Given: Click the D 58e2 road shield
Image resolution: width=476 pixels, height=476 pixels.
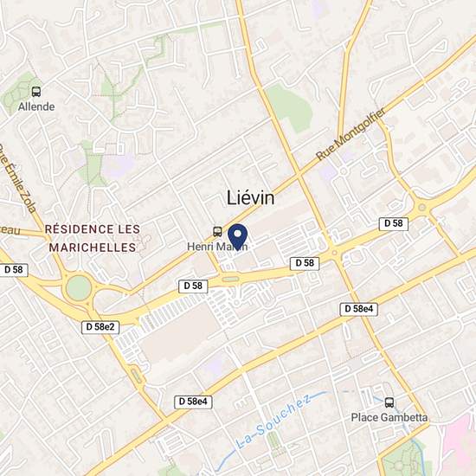Looking at the screenshot, I should point(100,327).
